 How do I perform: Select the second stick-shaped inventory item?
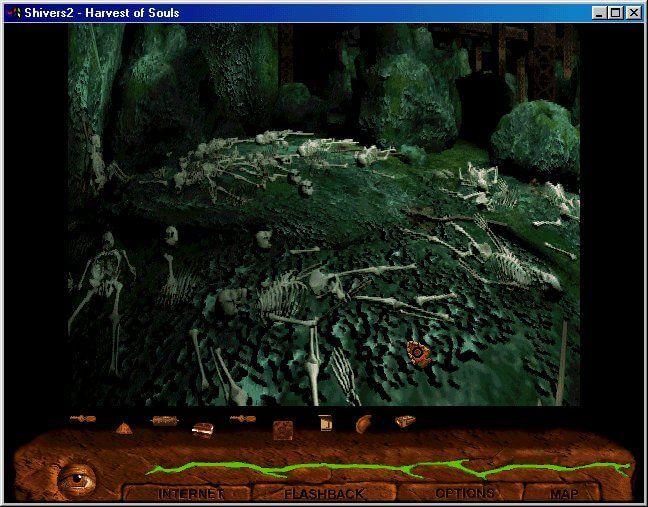point(243,419)
